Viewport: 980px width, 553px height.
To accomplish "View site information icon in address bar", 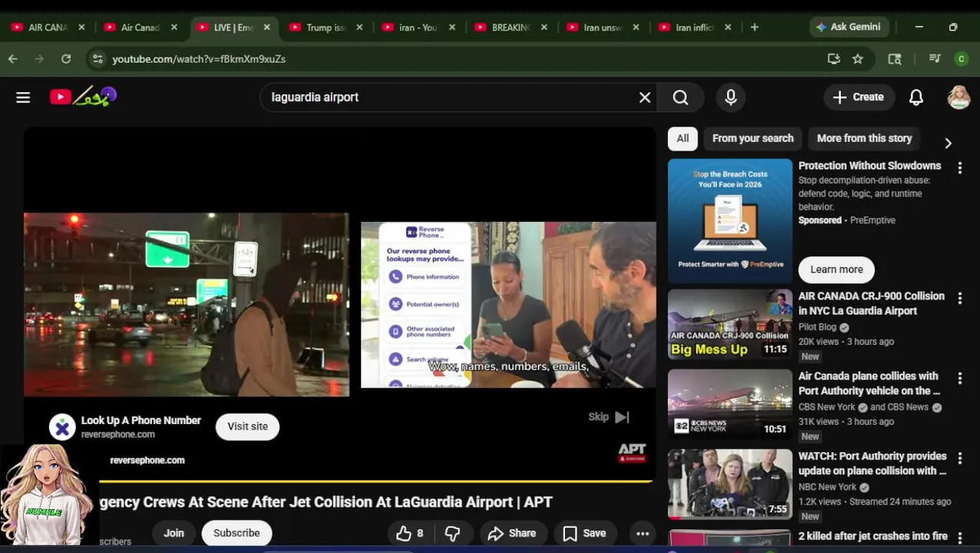I will click(97, 58).
